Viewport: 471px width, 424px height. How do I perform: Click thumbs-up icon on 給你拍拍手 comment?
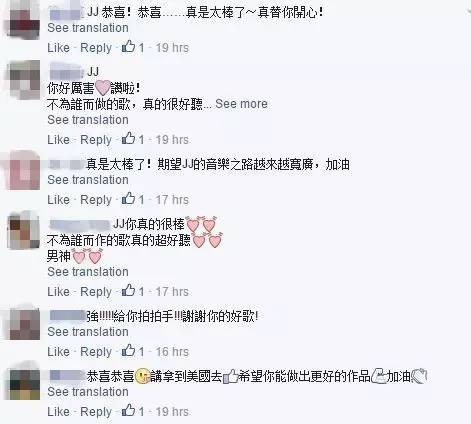(128, 351)
